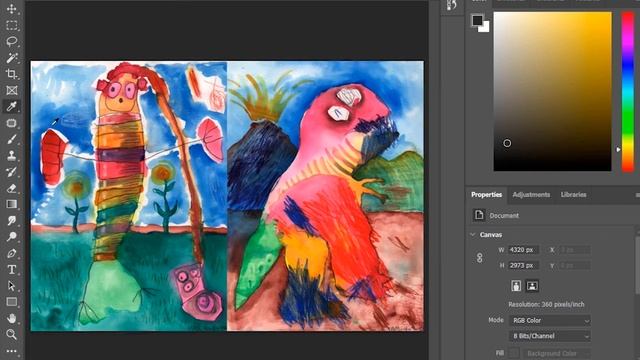Select the Type tool
The height and width of the screenshot is (360, 640).
11,269
